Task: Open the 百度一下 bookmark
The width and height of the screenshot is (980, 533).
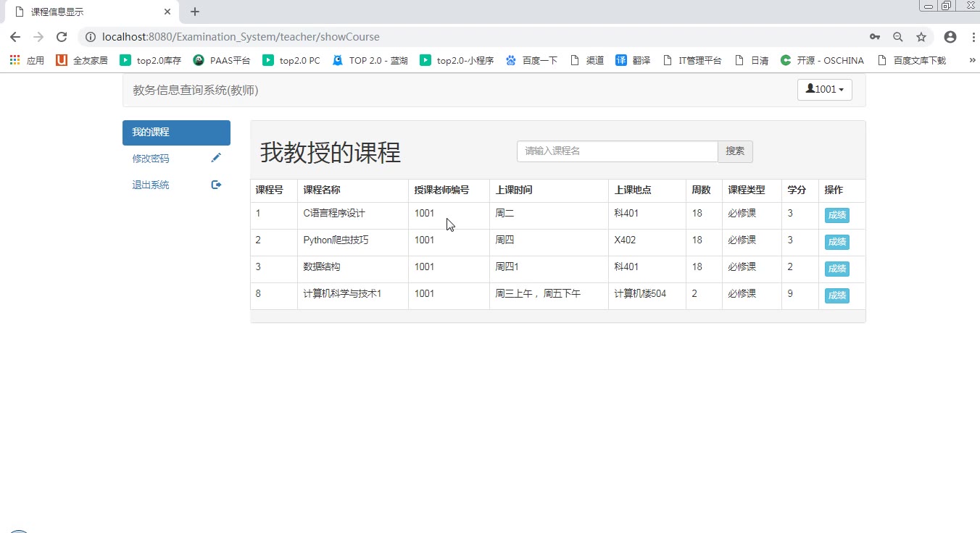Action: click(x=532, y=61)
